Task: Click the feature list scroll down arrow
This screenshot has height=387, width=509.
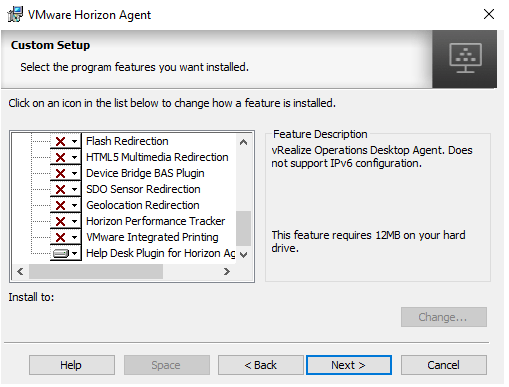Action: click(x=243, y=255)
